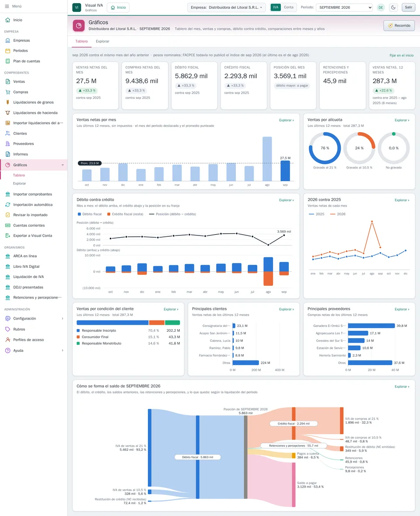Click the Salir button
The width and height of the screenshot is (420, 516).
pos(409,7)
